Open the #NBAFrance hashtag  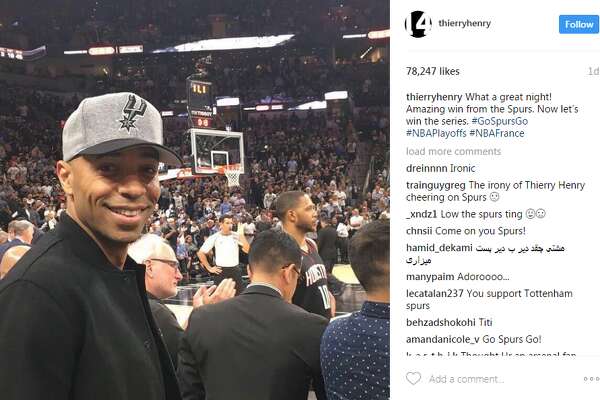pos(497,133)
